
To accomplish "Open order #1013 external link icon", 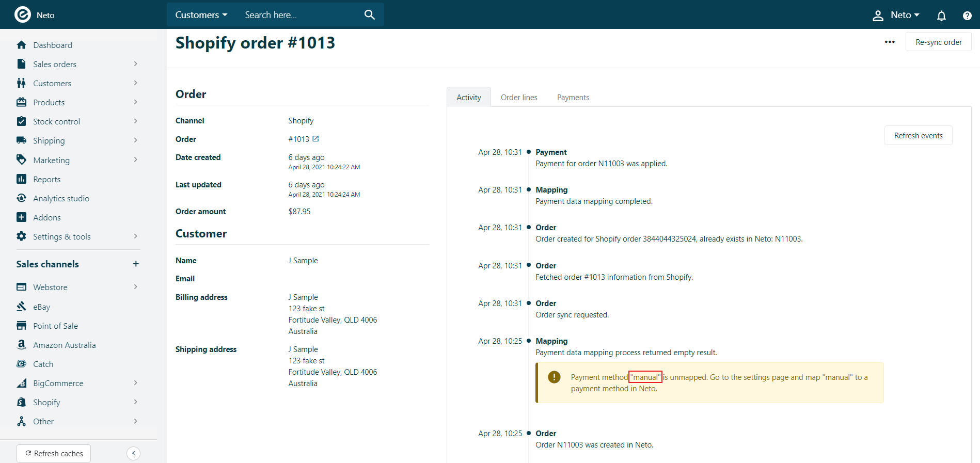I will pos(315,139).
